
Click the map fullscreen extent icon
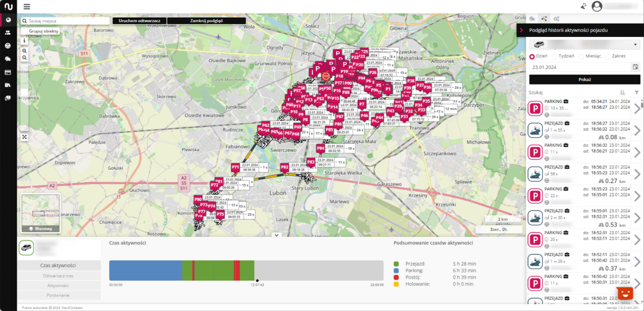(x=24, y=137)
